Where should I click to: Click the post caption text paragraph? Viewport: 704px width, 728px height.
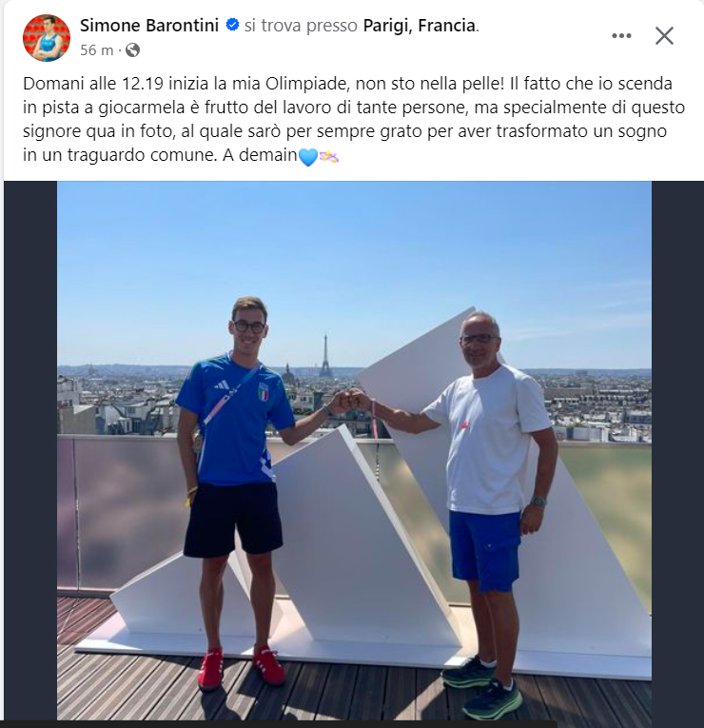click(x=354, y=119)
